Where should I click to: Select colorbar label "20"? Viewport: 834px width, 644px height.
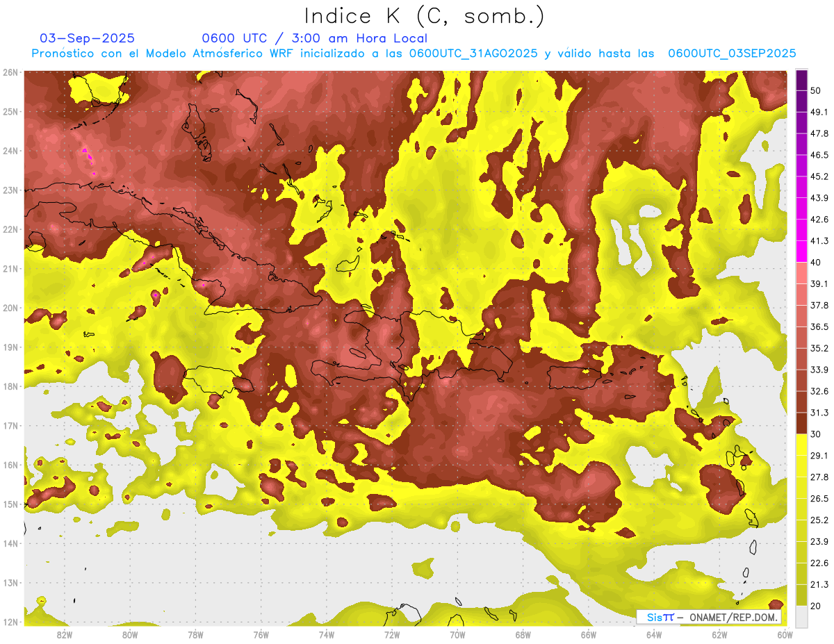point(815,606)
